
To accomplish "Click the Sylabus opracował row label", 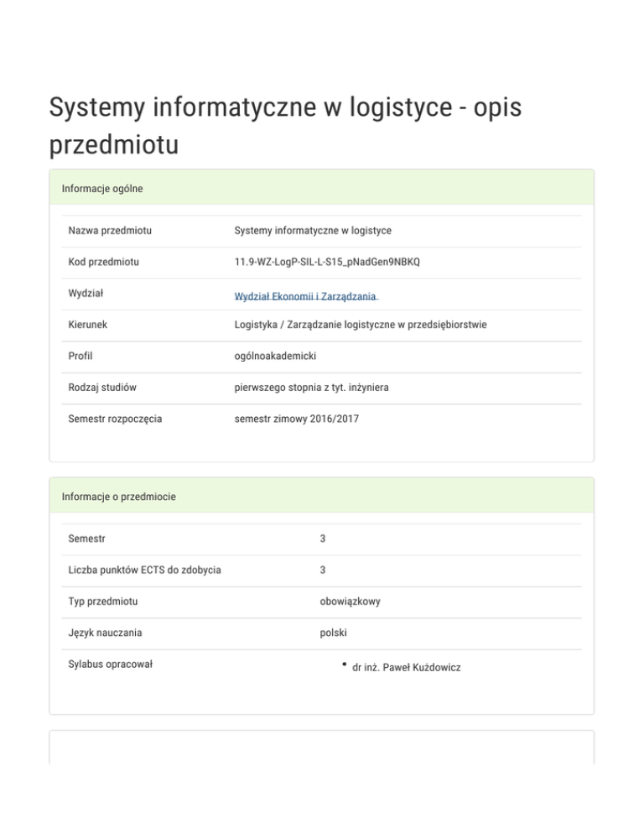I will (x=109, y=665).
